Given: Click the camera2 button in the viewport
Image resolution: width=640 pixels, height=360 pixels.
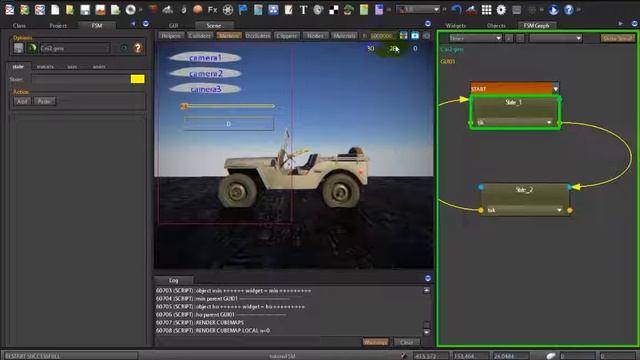Looking at the screenshot, I should point(205,73).
